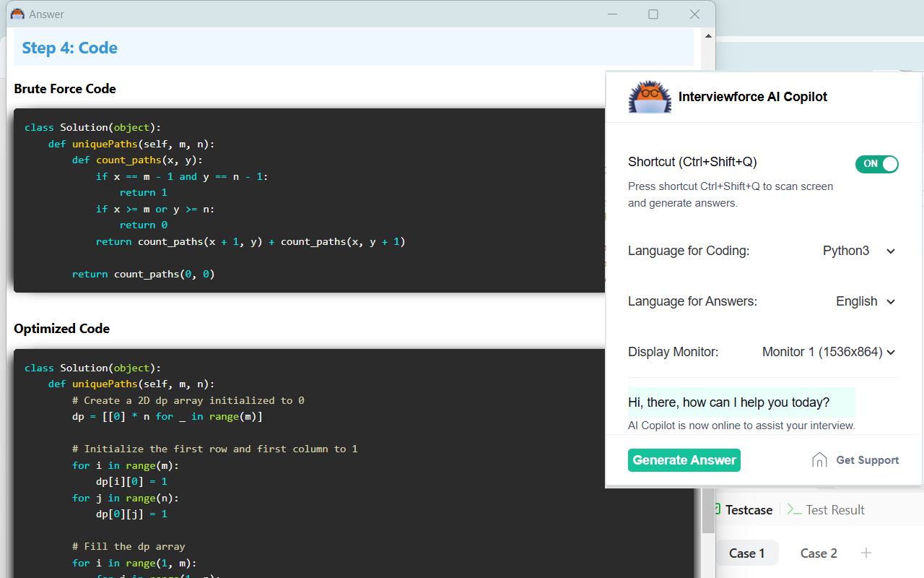Open the Language for Coding Python3 dropdown
924x578 pixels.
859,251
